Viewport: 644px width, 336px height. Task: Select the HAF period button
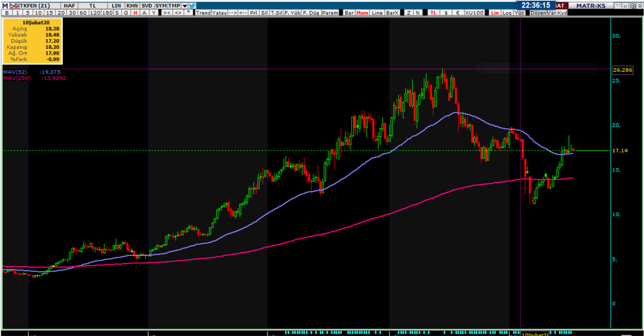(69, 5)
